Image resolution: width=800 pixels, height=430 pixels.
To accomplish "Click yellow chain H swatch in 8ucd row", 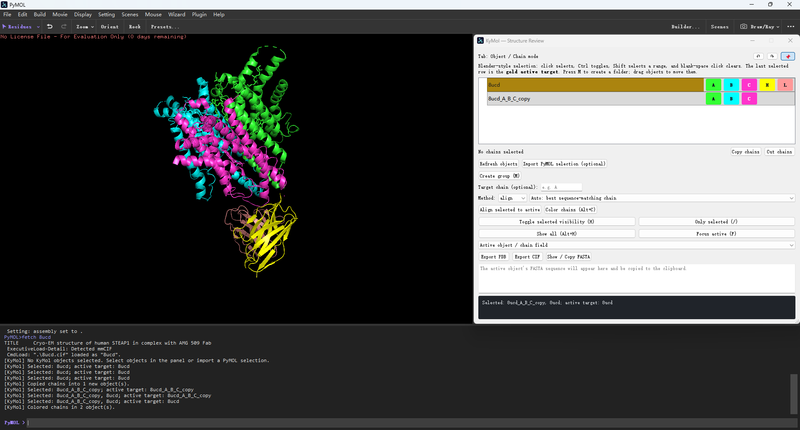I will pos(767,85).
